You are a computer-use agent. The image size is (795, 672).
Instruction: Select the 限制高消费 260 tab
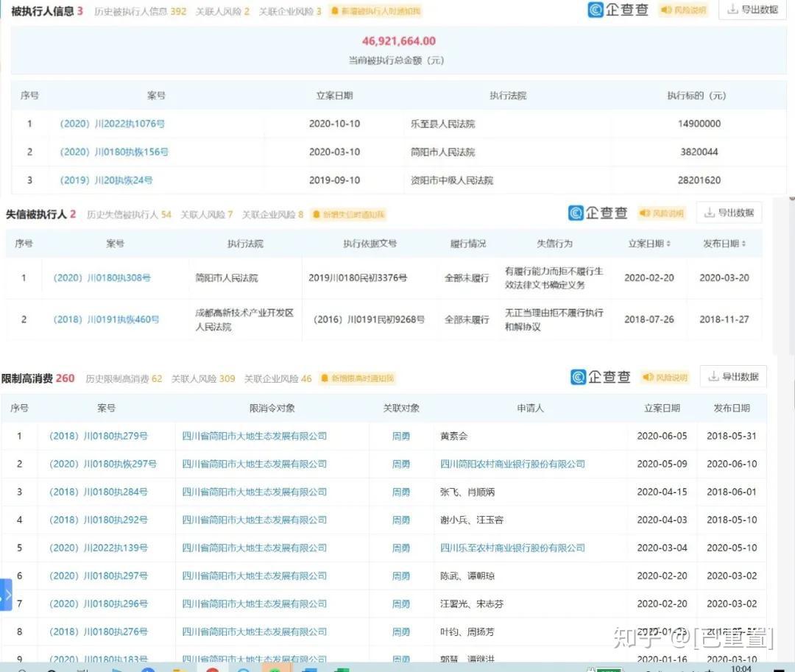pyautogui.click(x=38, y=378)
